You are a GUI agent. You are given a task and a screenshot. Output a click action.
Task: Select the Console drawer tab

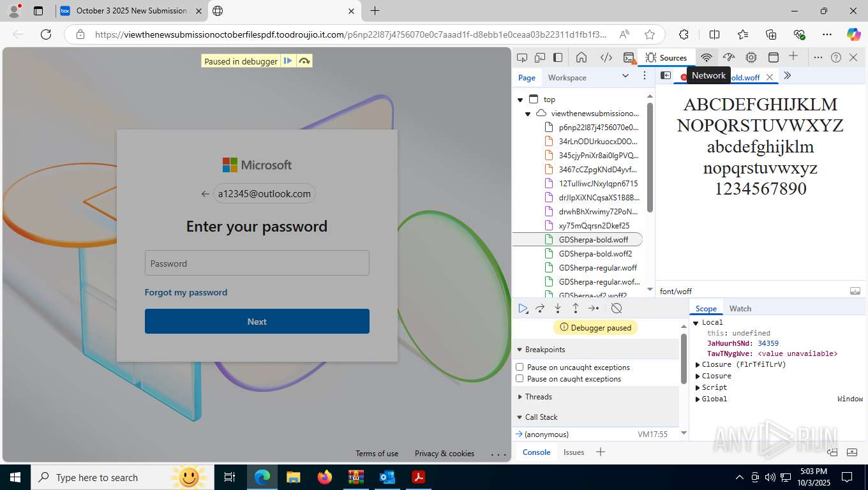pyautogui.click(x=536, y=452)
